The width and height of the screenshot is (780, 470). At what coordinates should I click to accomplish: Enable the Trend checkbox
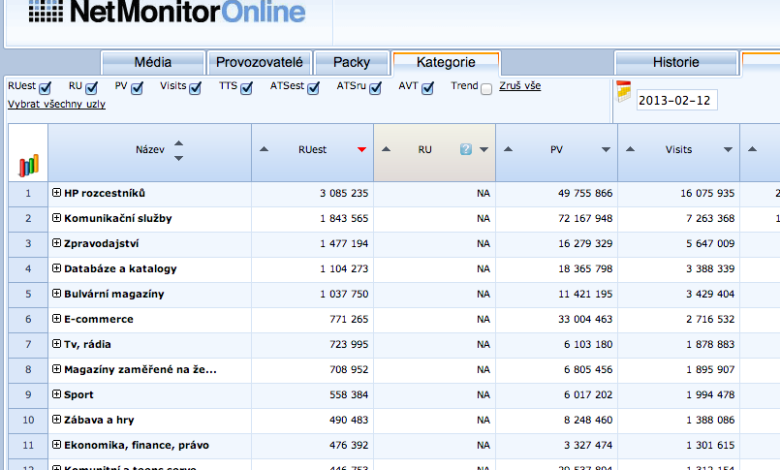pyautogui.click(x=486, y=89)
